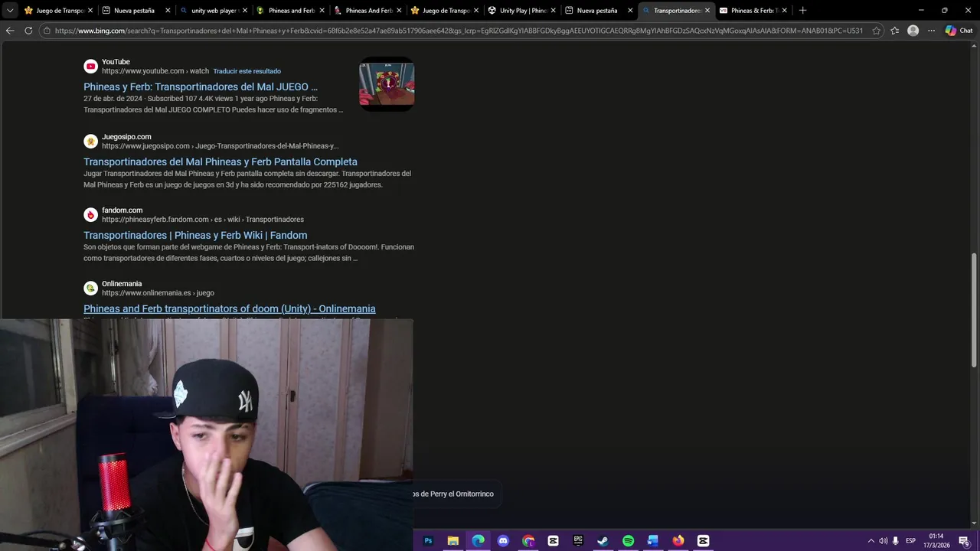Reload the Bing search page
This screenshot has height=551, width=980.
(x=28, y=31)
